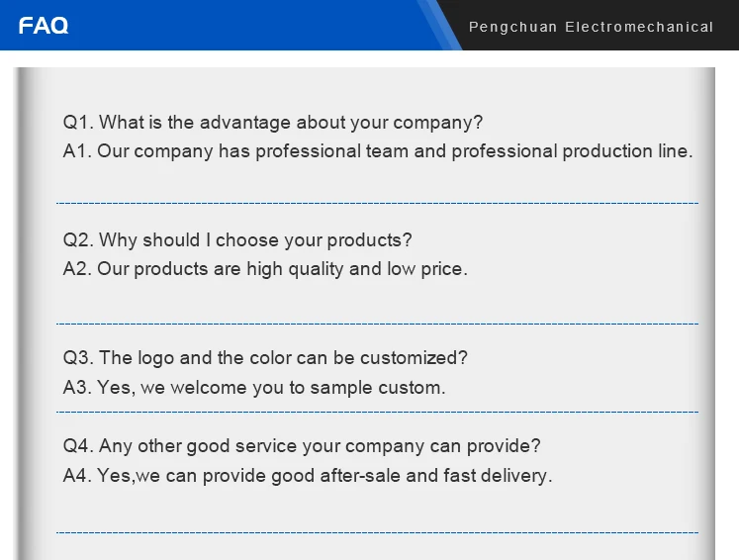Click the dashed divider below answer A1
The image size is (739, 560).
point(377,203)
